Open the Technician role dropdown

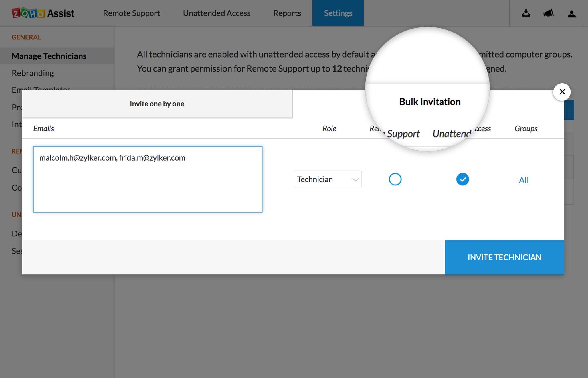point(327,179)
